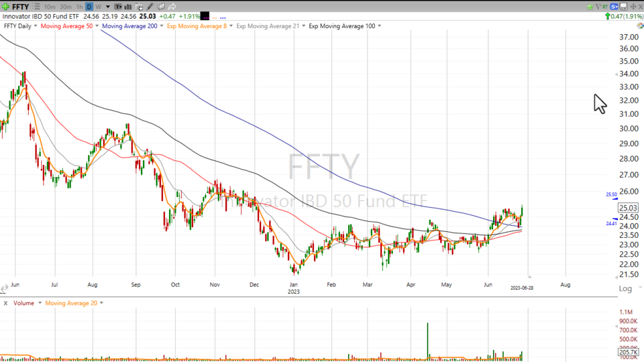
Task: Click the RT real-time indicator
Action: point(605,7)
